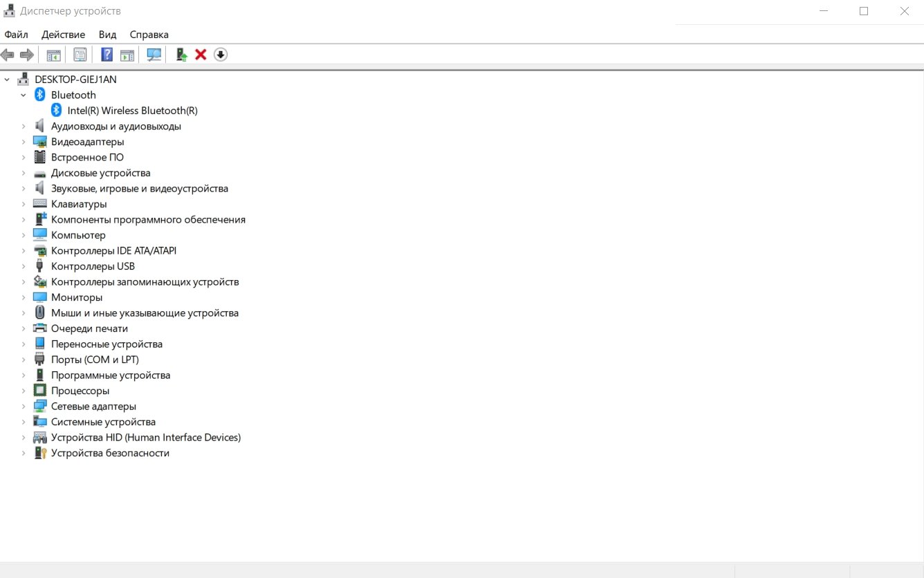Click the Компьютер monitor icon
The width and height of the screenshot is (924, 578).
tap(40, 235)
